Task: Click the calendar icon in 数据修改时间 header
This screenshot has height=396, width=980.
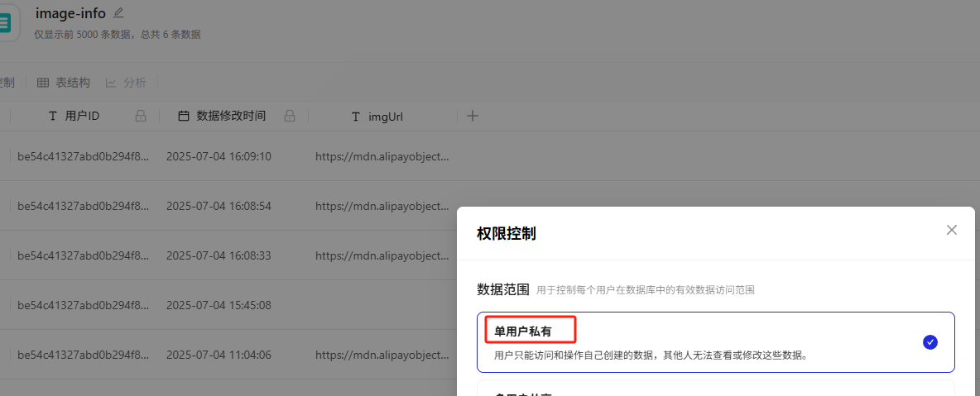Action: pos(184,116)
